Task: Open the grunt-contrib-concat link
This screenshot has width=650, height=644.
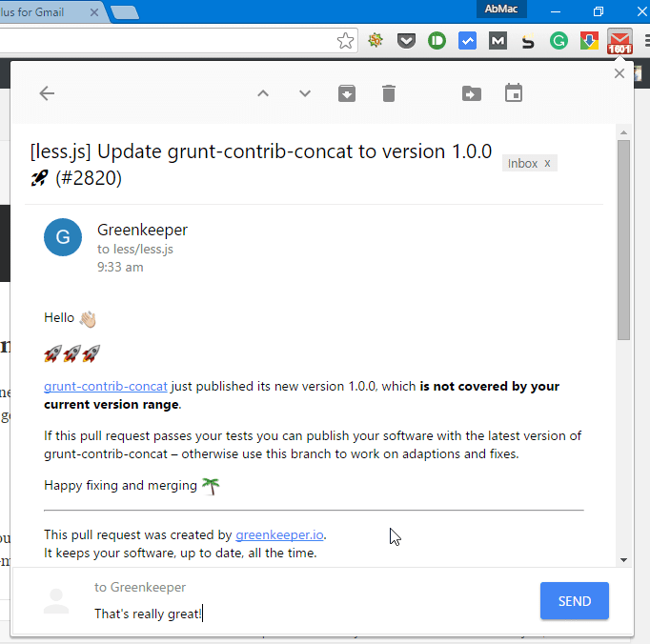Action: click(x=106, y=386)
